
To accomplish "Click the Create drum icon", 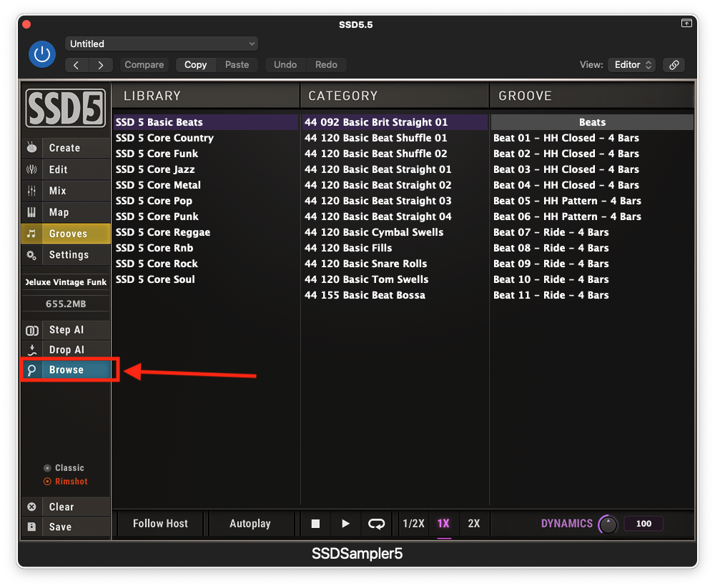I will [31, 148].
